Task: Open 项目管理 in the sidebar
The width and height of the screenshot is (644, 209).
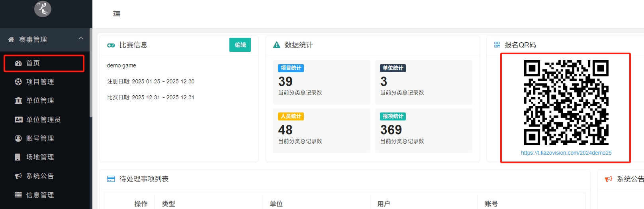Action: (x=40, y=82)
